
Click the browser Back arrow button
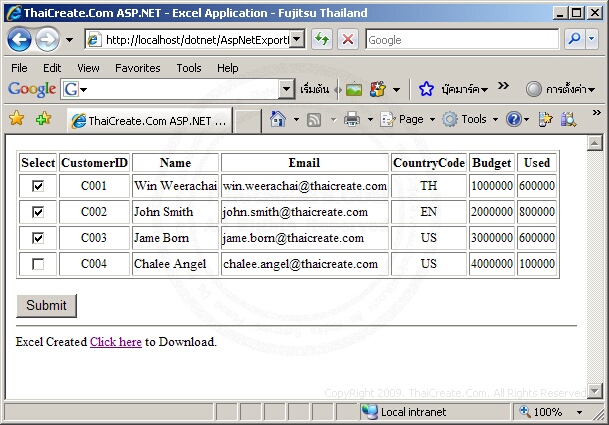(x=20, y=40)
